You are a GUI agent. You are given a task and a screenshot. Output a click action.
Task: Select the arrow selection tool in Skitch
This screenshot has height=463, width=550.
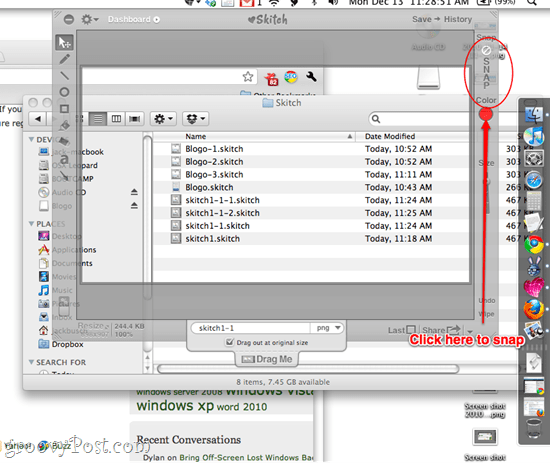click(64, 42)
